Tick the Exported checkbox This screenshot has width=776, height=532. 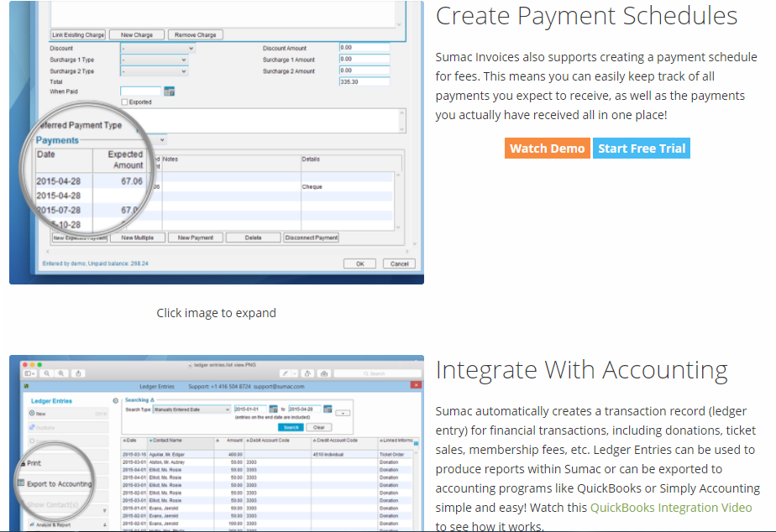point(124,102)
